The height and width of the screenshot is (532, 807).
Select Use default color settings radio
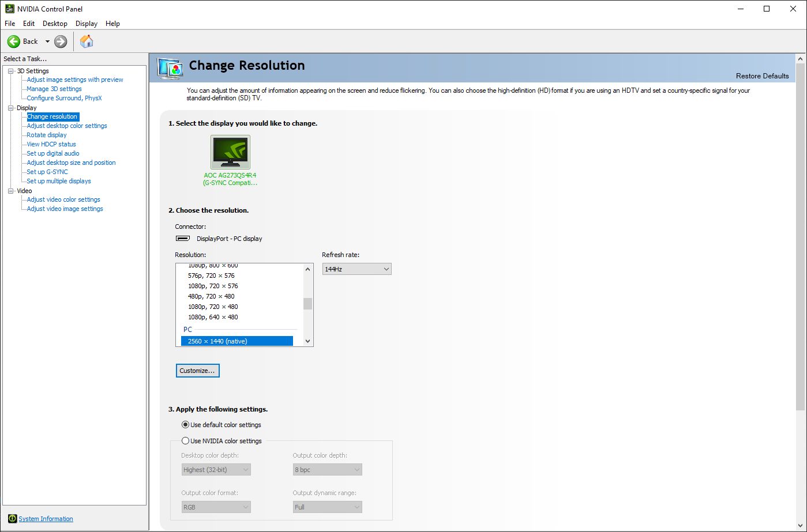(186, 425)
